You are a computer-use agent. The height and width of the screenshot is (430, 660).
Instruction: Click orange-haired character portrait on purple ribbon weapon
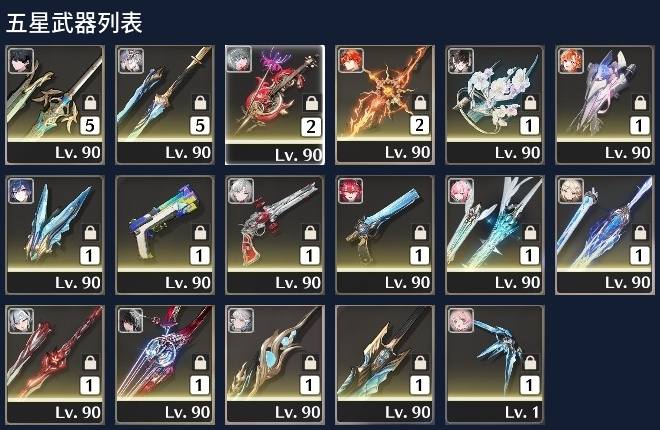pos(571,61)
